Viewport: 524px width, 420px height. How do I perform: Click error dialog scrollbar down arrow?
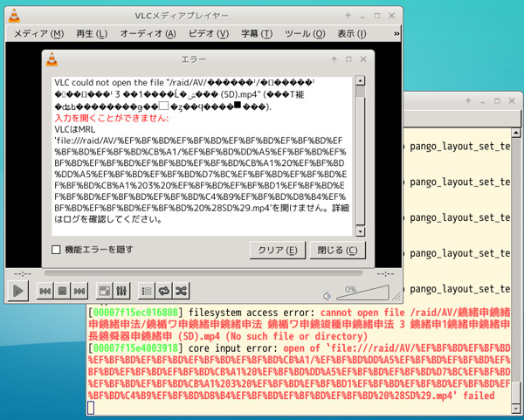click(360, 231)
